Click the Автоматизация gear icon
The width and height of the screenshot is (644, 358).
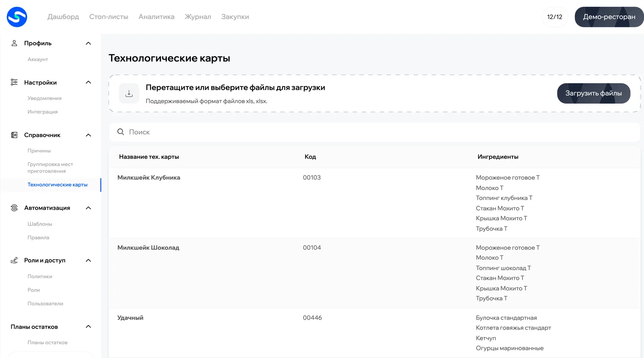tap(14, 208)
